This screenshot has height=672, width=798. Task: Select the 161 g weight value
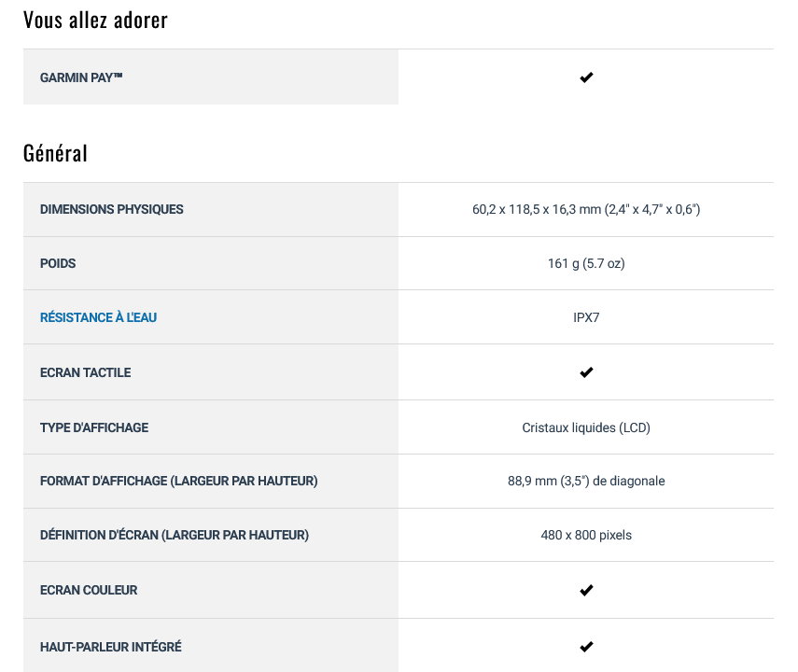(x=586, y=263)
